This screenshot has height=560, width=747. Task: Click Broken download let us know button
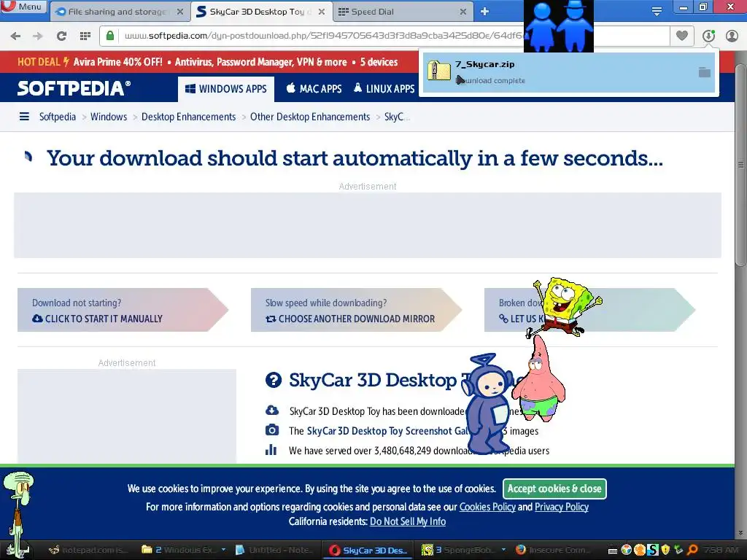(x=589, y=310)
